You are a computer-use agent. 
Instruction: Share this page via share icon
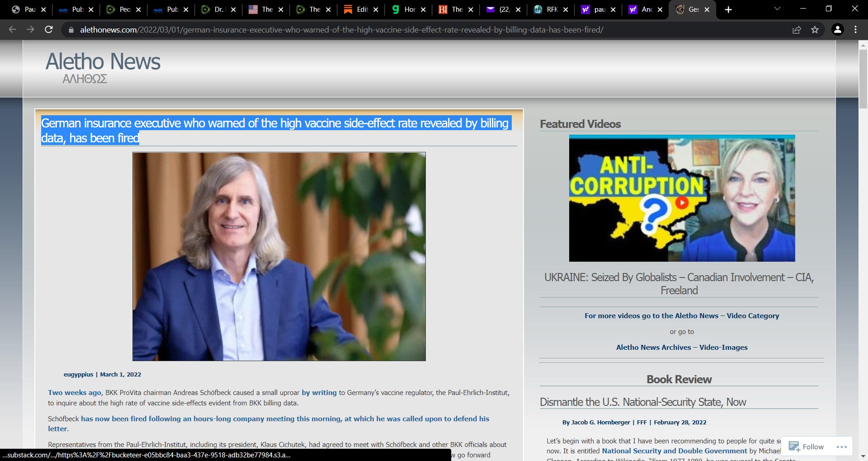tap(797, 30)
